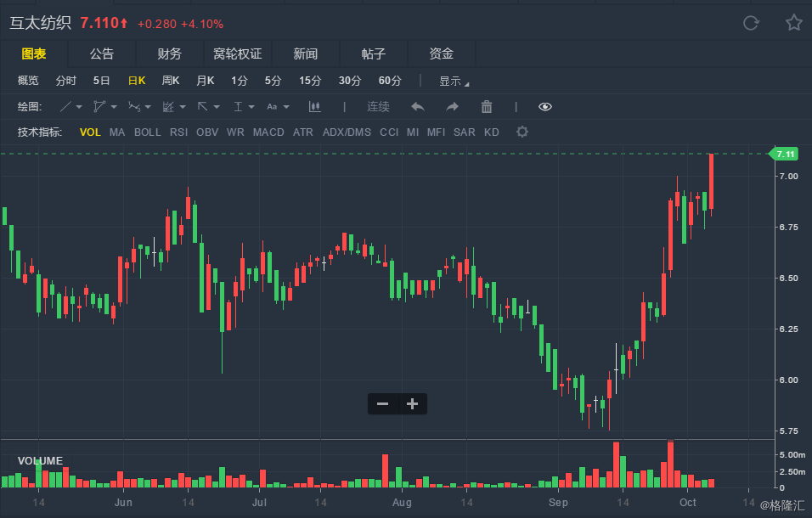Refresh the stock quote
The width and height of the screenshot is (812, 518).
(x=751, y=23)
